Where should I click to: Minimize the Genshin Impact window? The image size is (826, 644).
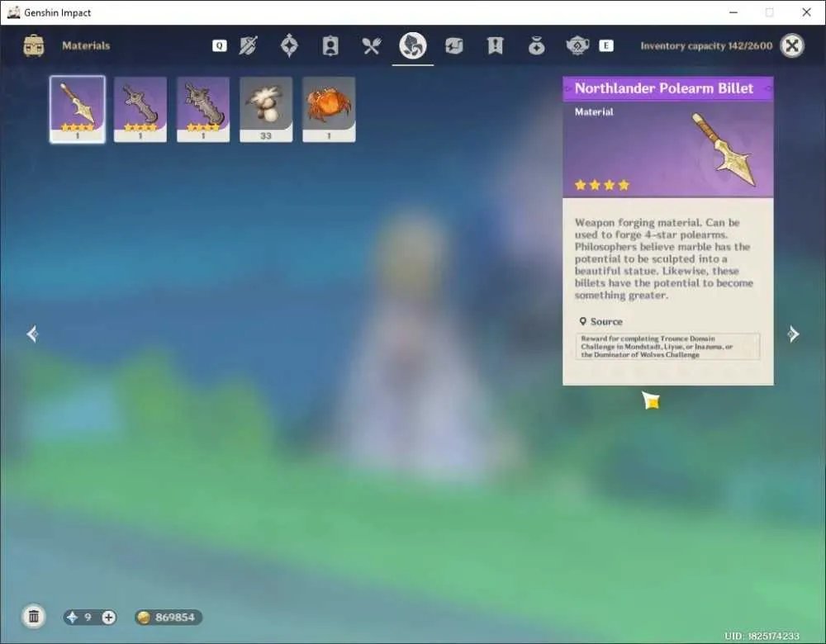[733, 12]
